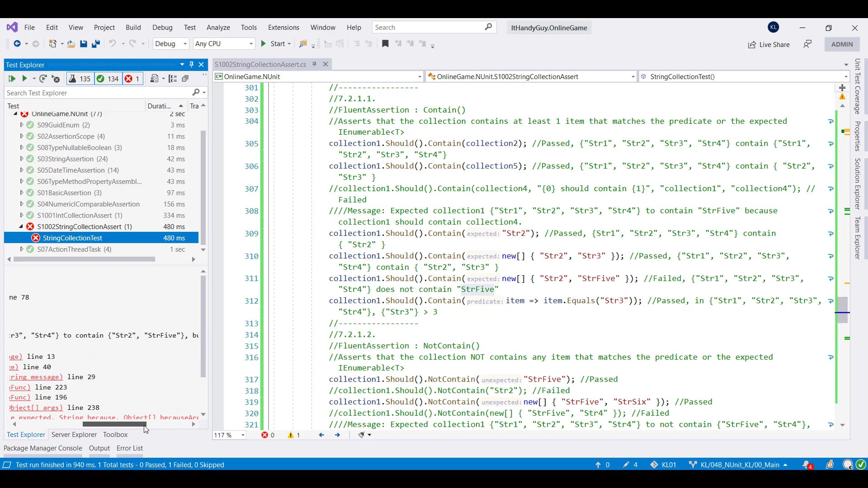Screen dimensions: 868x488
Task: Expand the S07ActionThreadTask test group
Action: click(21, 249)
